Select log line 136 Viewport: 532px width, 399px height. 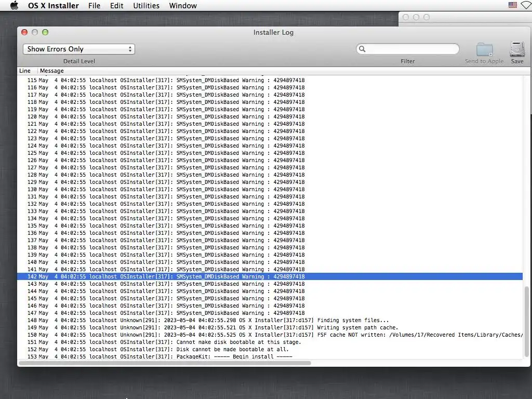tap(270, 233)
